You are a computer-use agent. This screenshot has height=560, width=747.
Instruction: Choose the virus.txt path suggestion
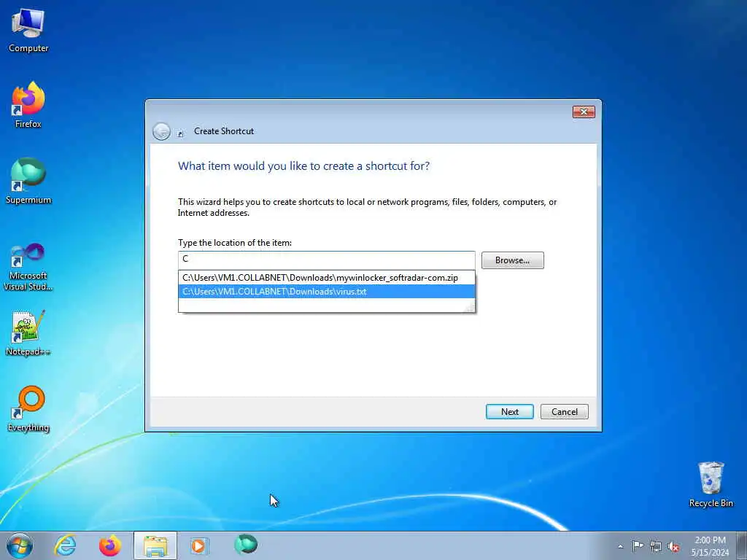pyautogui.click(x=326, y=292)
